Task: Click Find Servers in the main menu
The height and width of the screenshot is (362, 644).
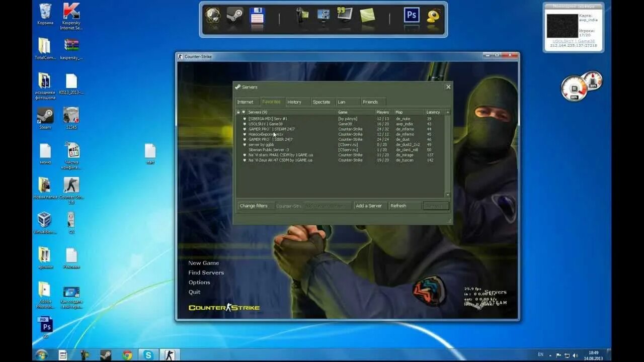Action: [206, 273]
